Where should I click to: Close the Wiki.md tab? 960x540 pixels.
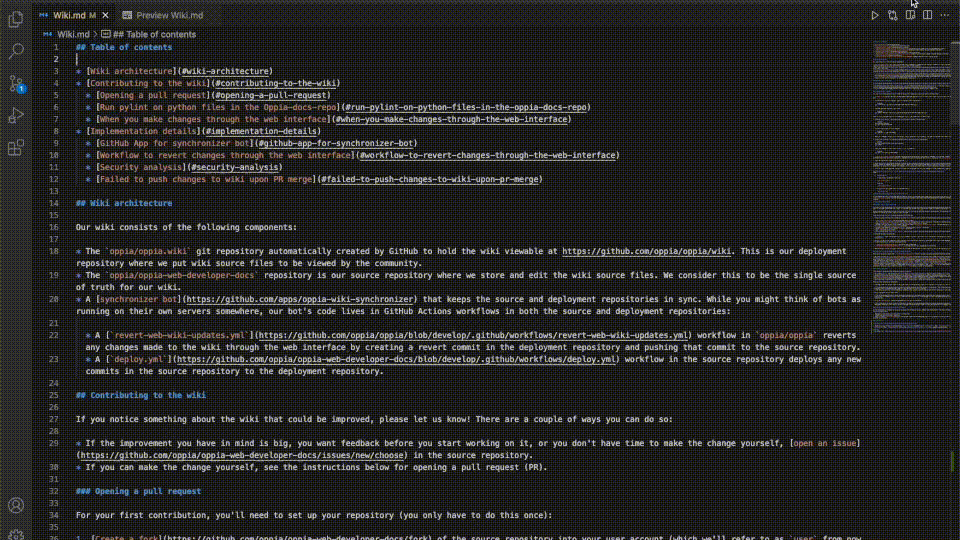(105, 15)
